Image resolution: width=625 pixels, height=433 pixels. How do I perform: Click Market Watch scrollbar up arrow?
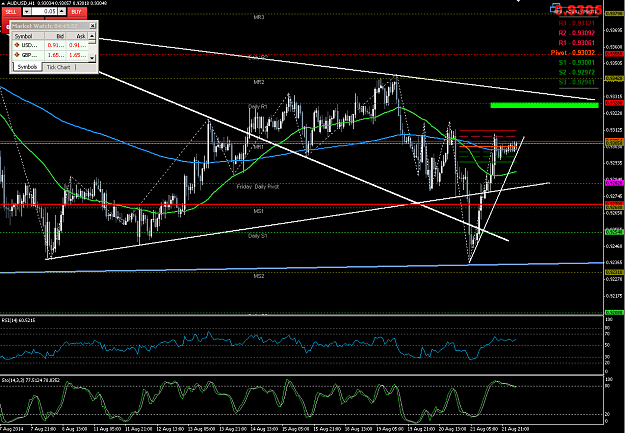92,36
